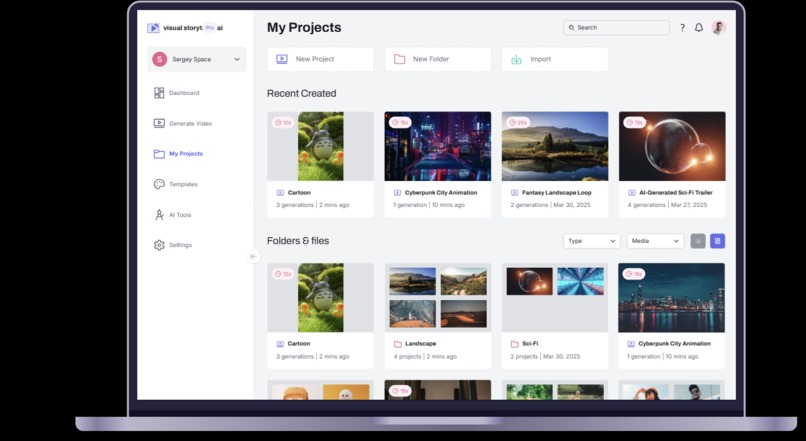
Task: Open the Media filter dropdown
Action: point(655,241)
